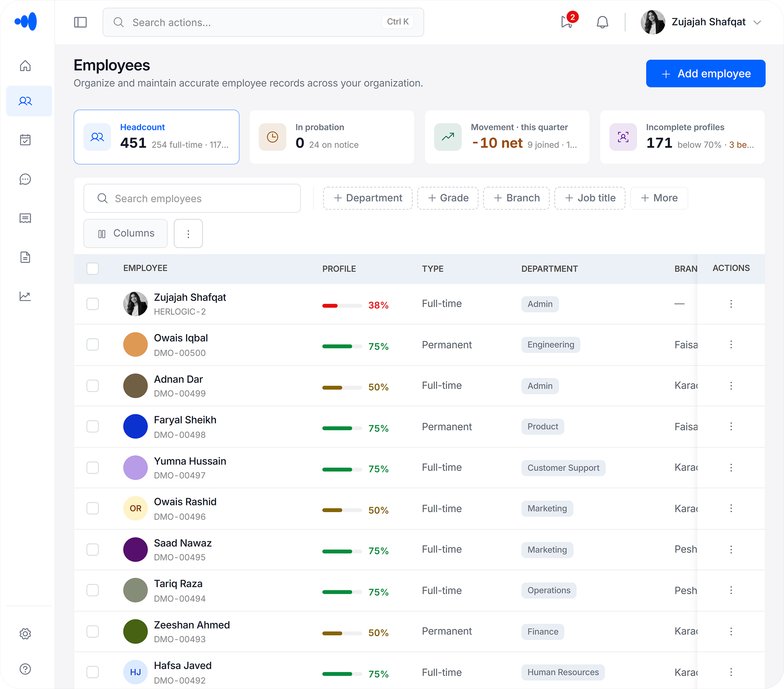Click the Engineering department tag
This screenshot has height=689, width=784.
click(x=551, y=345)
